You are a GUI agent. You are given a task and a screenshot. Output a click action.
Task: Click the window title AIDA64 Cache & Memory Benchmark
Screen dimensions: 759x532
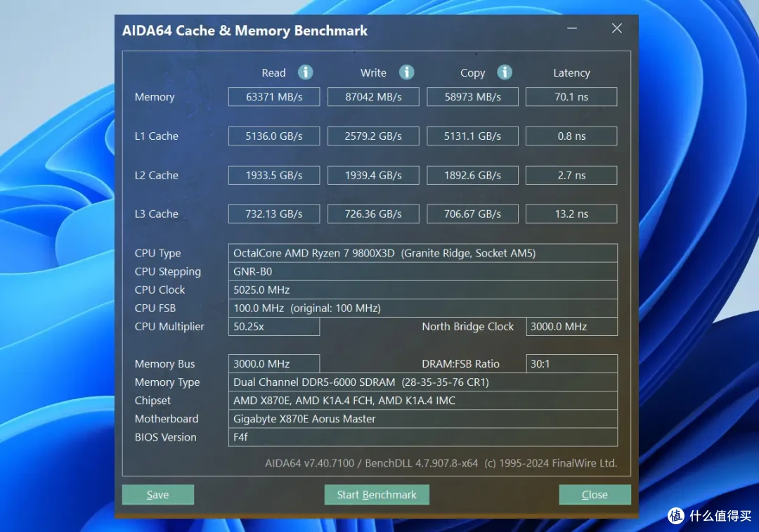point(245,30)
